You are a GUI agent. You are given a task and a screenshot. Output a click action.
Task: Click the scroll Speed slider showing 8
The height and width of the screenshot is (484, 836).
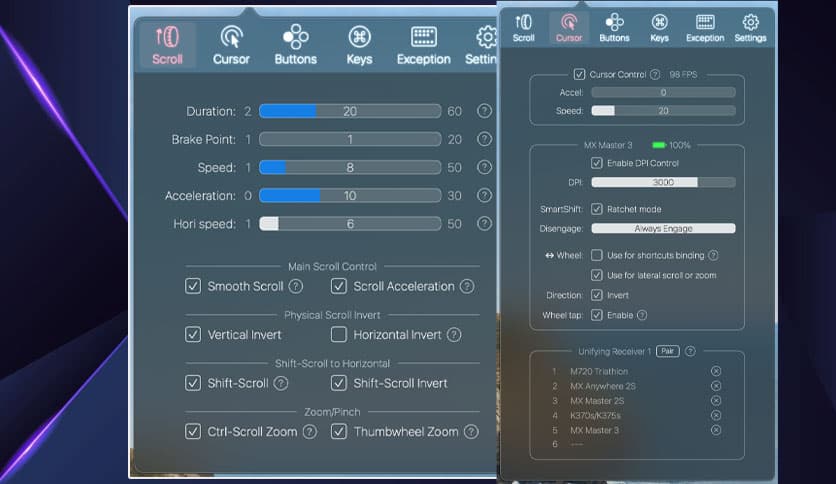(350, 167)
